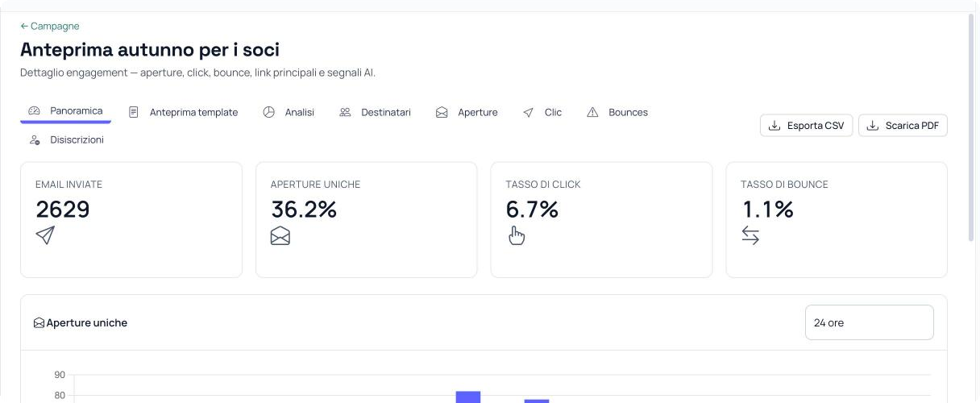Click the Scarica PDF button
This screenshot has height=403, width=980.
click(903, 126)
